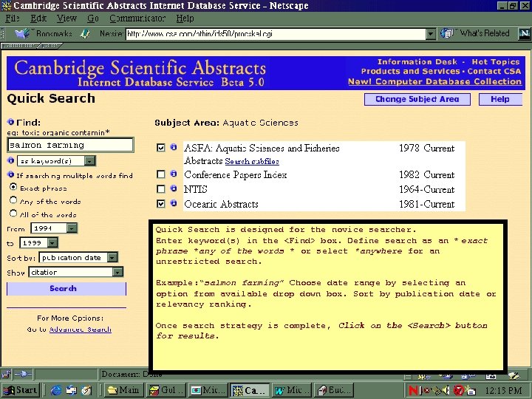The height and width of the screenshot is (399, 532).
Task: Launch Internet Explorer from quick launch
Action: [x=56, y=391]
